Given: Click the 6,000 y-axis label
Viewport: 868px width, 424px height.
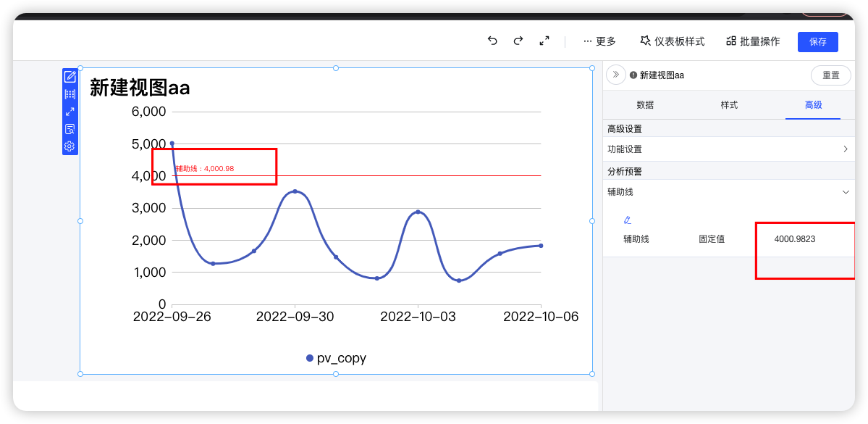Looking at the screenshot, I should (148, 112).
